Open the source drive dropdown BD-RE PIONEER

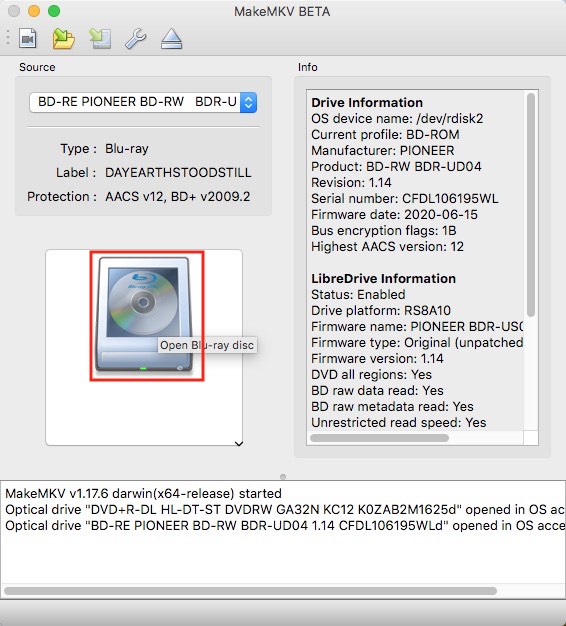coord(143,102)
